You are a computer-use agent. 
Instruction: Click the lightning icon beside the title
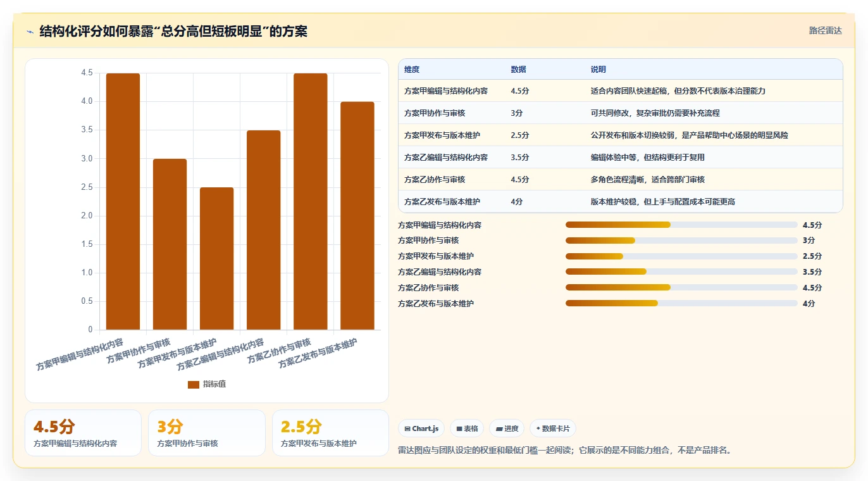click(30, 32)
